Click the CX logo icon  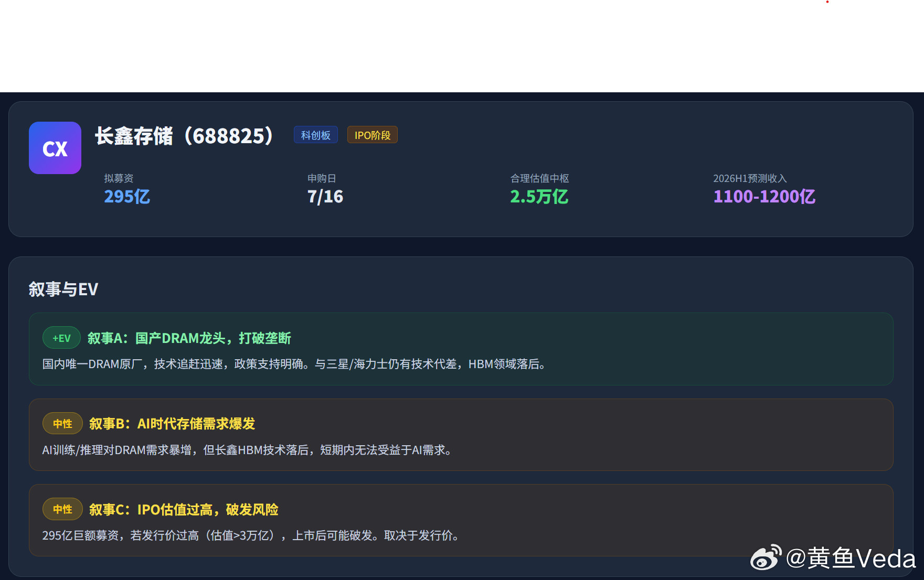(x=55, y=148)
